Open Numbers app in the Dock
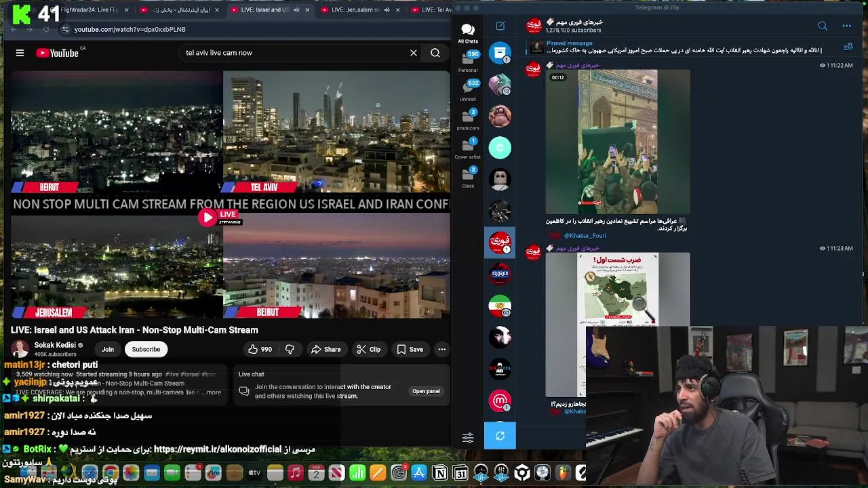Screen dimensions: 868x488 (x=357, y=473)
